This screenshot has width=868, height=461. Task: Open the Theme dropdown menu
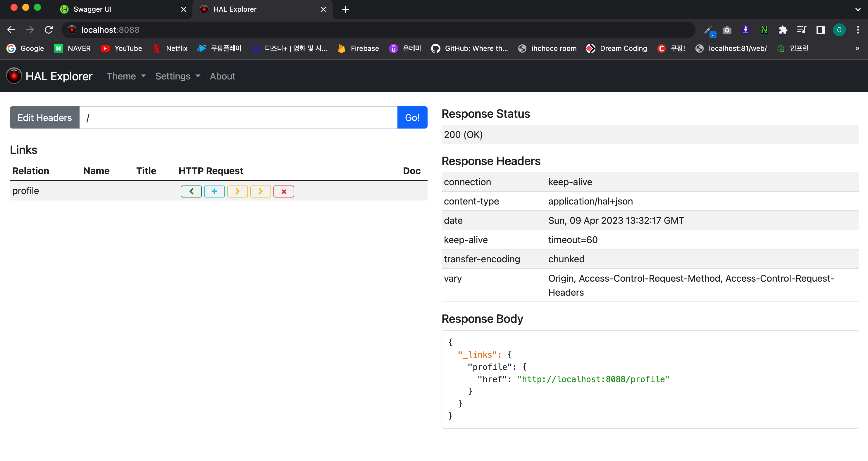126,76
